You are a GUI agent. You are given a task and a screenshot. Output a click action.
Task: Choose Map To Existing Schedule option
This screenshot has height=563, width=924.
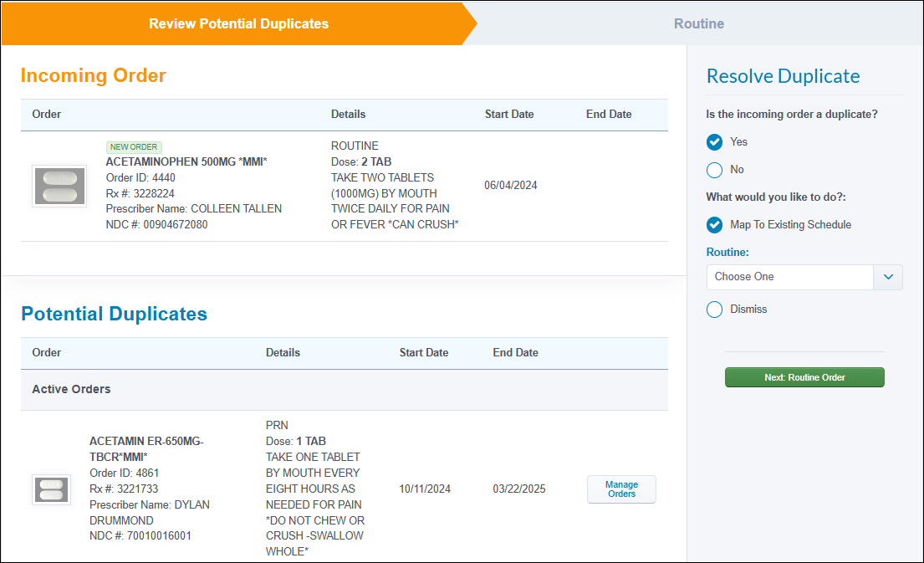coord(714,224)
